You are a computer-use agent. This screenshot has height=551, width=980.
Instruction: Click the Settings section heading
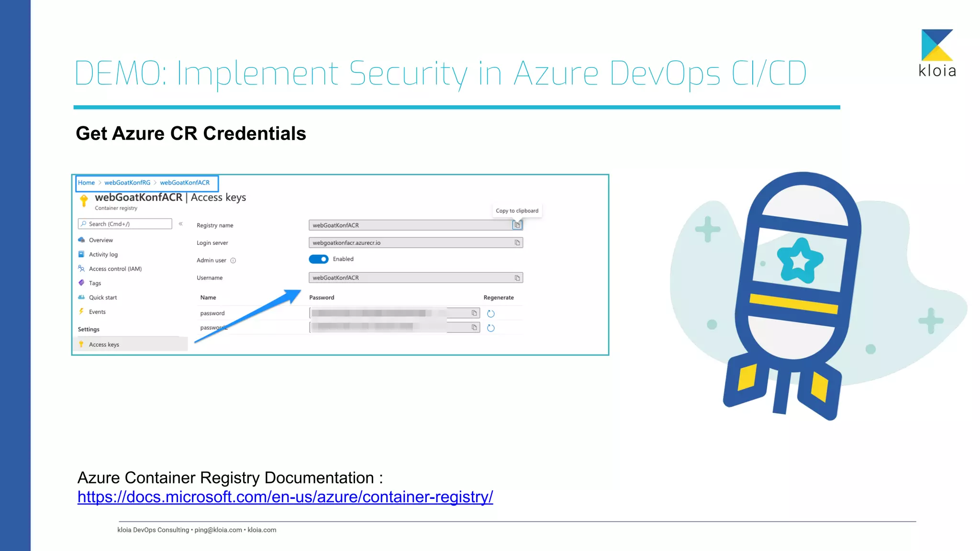pos(89,330)
